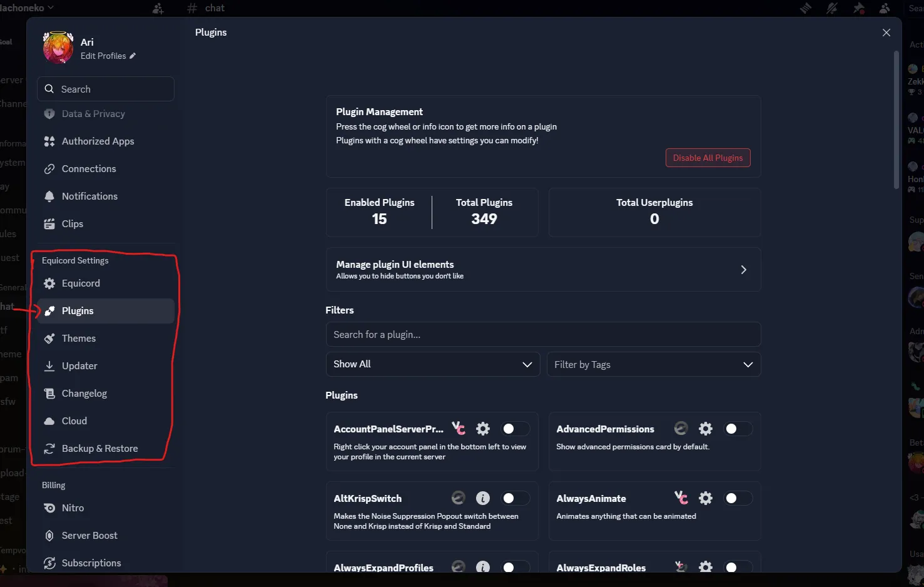
Task: Expand Manage plugin UI elements
Action: 543,270
